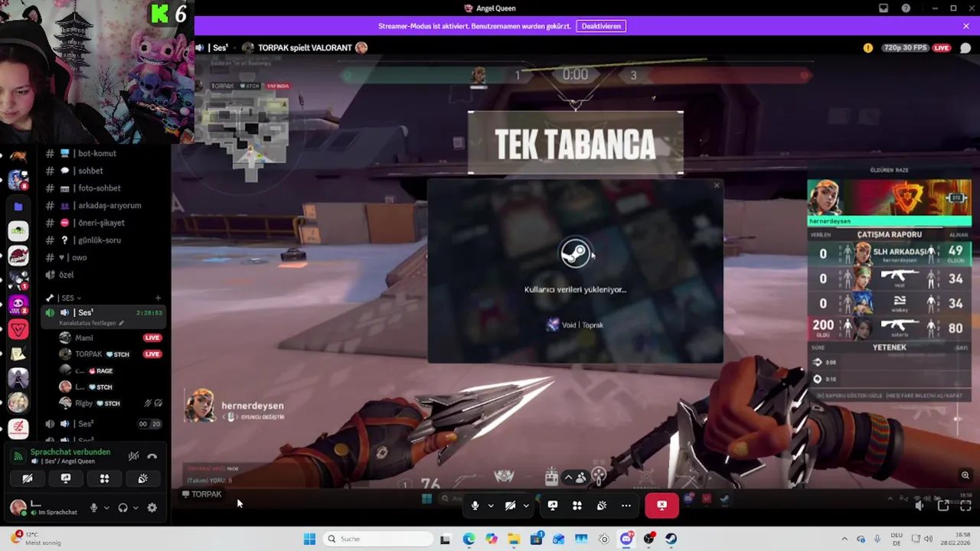Open Steam from the Windows taskbar
The width and height of the screenshot is (980, 551).
click(x=671, y=539)
